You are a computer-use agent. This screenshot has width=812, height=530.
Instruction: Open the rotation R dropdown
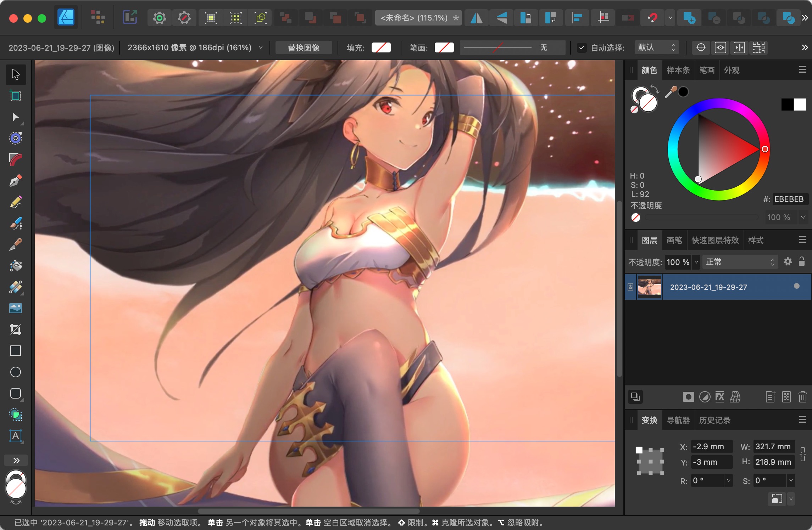click(x=728, y=481)
